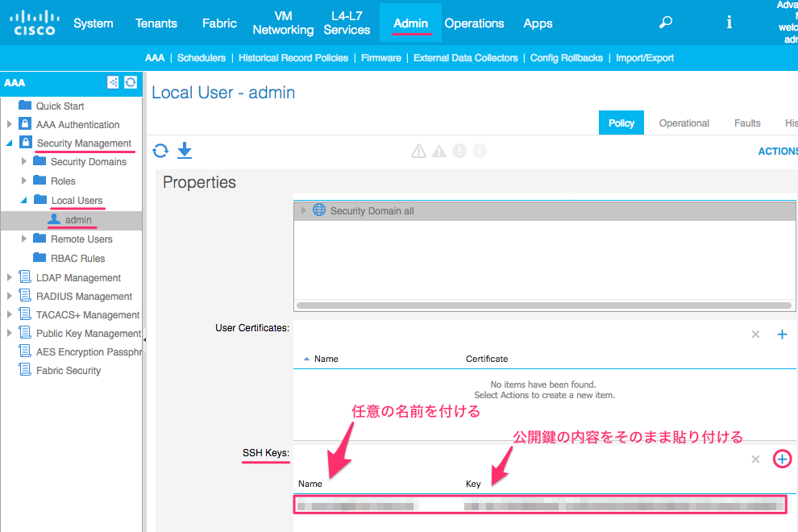Click the RBAC Rules folder icon
Viewport: 798px width, 532px height.
[x=39, y=257]
